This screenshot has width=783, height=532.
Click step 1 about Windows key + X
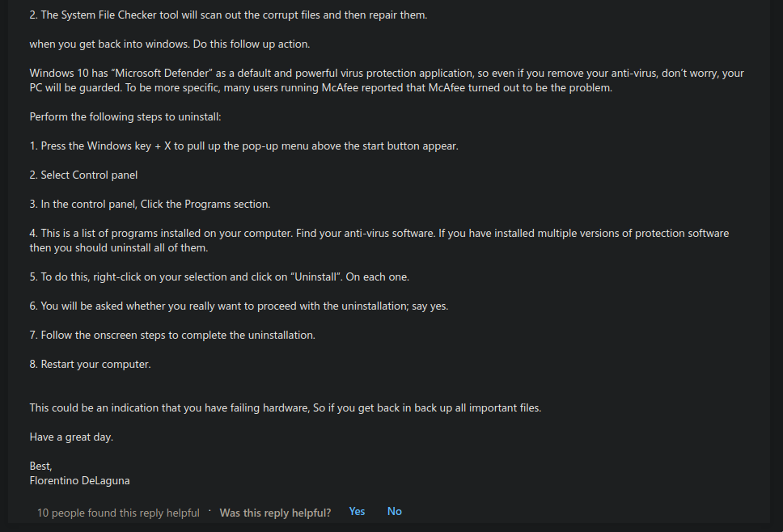pyautogui.click(x=243, y=146)
